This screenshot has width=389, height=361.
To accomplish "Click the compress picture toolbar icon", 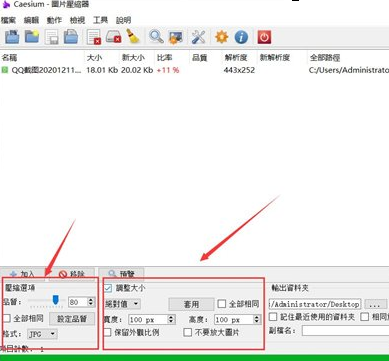I will (x=175, y=37).
